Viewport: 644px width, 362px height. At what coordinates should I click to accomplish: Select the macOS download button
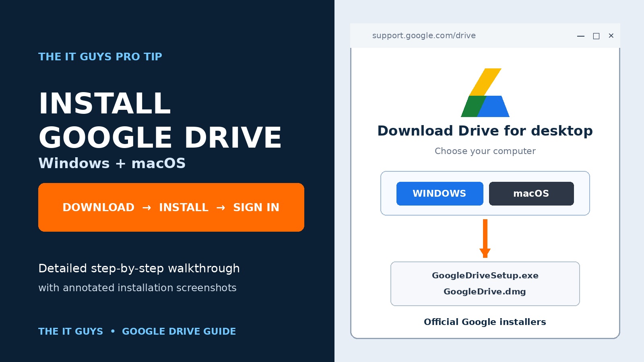click(531, 193)
